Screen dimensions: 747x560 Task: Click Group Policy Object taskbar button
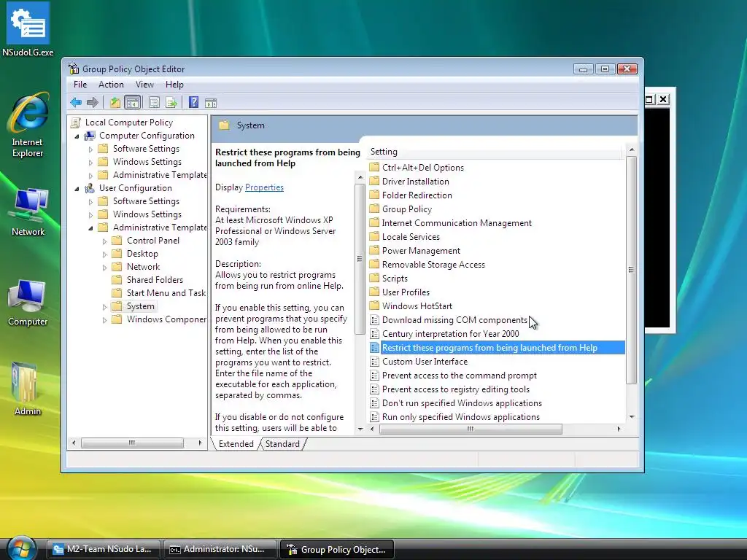337,549
